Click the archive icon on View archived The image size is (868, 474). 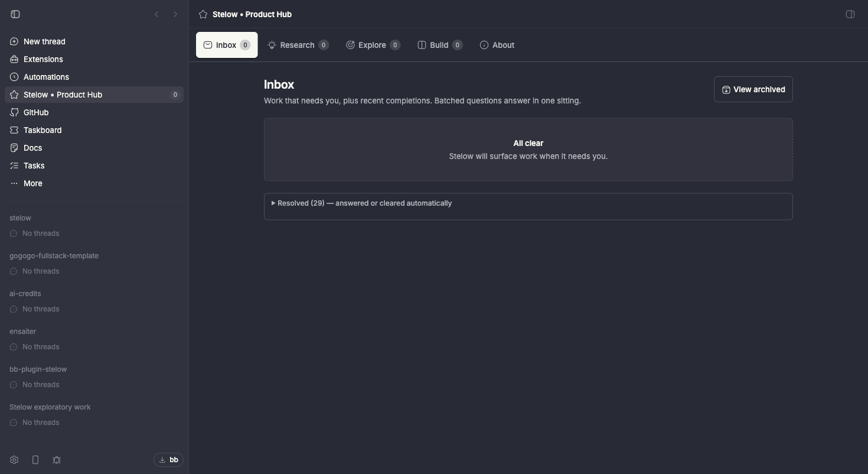pyautogui.click(x=726, y=90)
